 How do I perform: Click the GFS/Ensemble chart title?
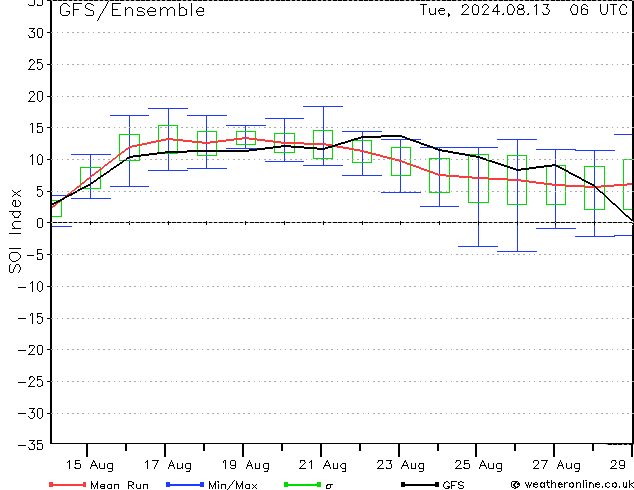pyautogui.click(x=132, y=11)
